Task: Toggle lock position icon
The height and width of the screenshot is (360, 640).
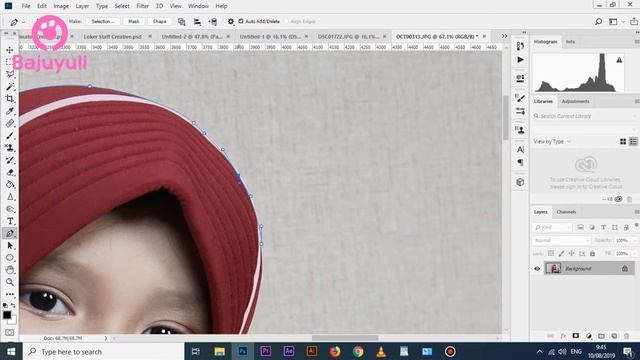Action: coord(572,253)
